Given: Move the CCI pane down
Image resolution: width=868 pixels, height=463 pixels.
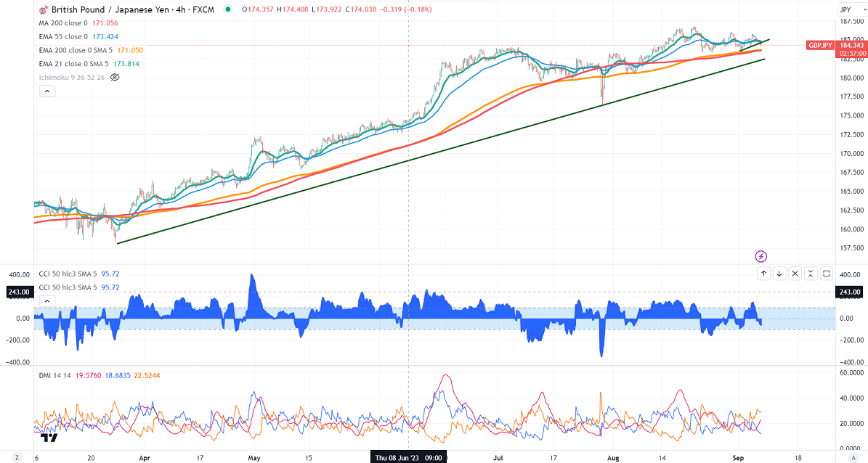Looking at the screenshot, I should click(779, 274).
